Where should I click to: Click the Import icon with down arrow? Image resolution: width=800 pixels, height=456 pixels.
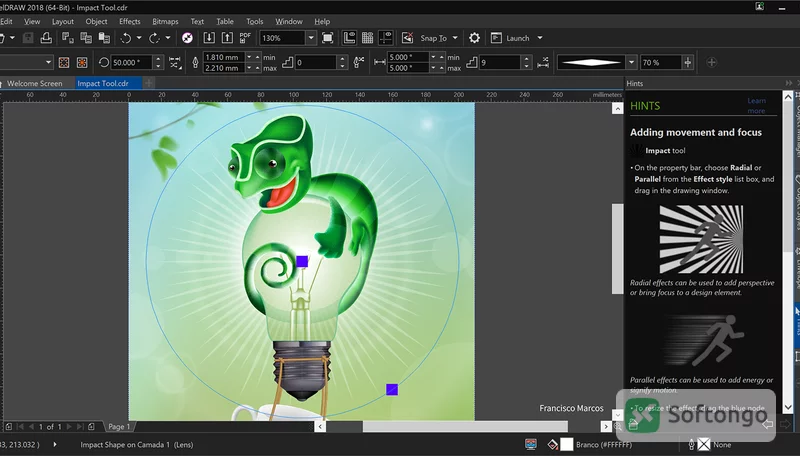[x=209, y=38]
